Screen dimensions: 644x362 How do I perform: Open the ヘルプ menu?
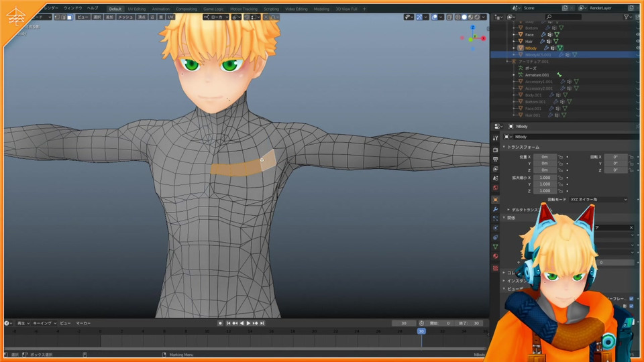(x=93, y=8)
